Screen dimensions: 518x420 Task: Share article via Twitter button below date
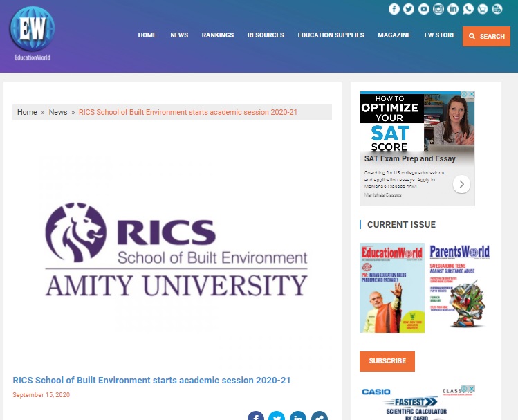tap(277, 416)
